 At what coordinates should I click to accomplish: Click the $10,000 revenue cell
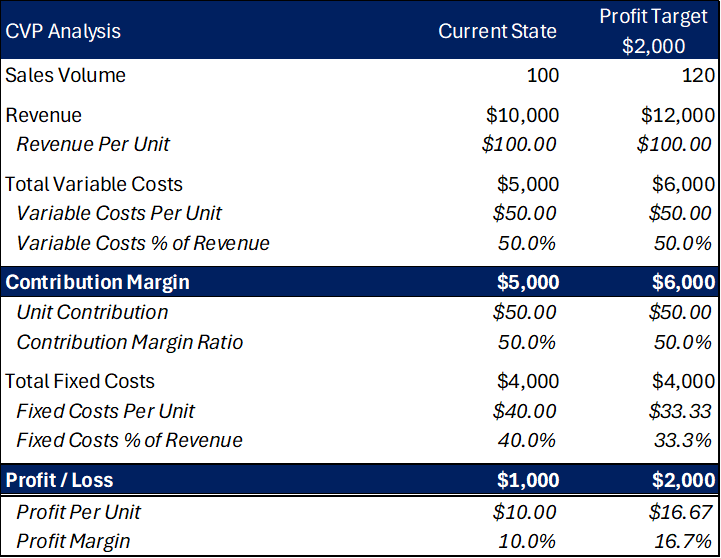tap(522, 115)
